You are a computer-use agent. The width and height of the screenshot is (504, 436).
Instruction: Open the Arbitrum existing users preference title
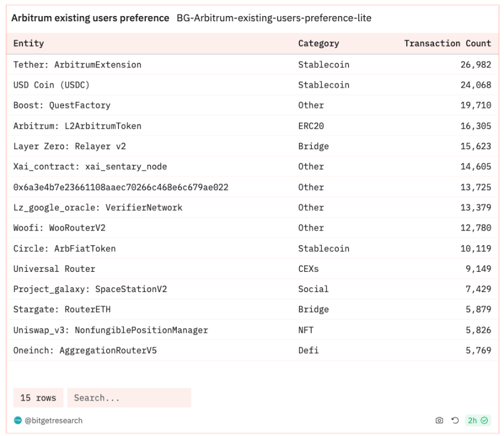pyautogui.click(x=90, y=18)
